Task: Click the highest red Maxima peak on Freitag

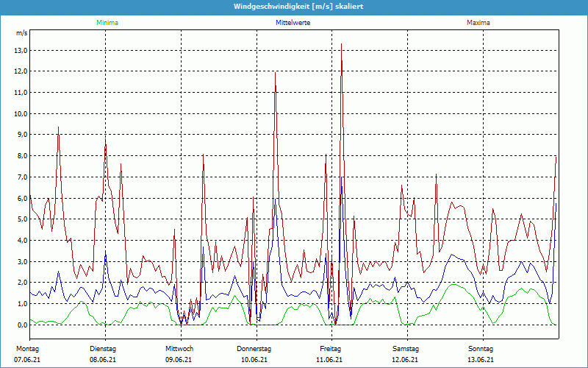Action: (341, 44)
